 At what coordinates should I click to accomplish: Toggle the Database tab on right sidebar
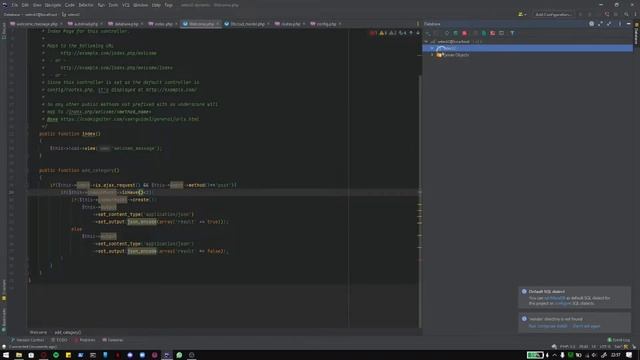[636, 34]
